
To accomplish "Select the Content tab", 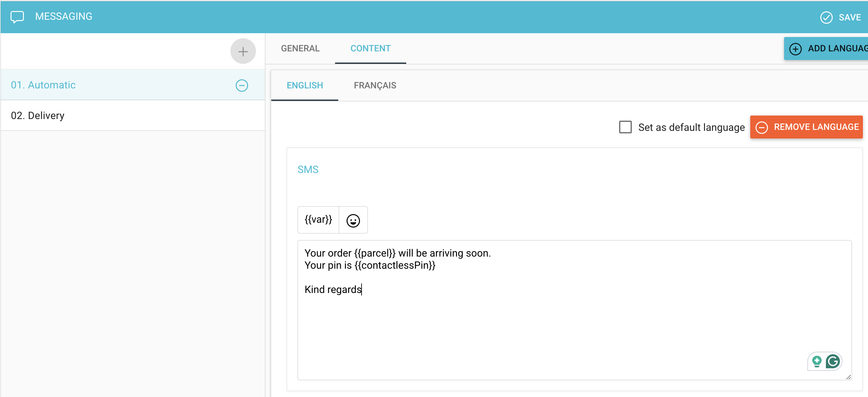I will point(370,49).
